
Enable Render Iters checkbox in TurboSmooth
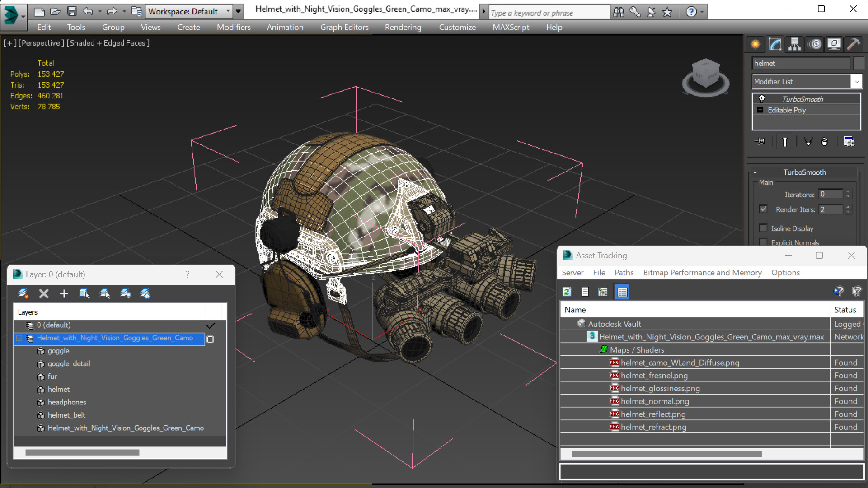[764, 209]
